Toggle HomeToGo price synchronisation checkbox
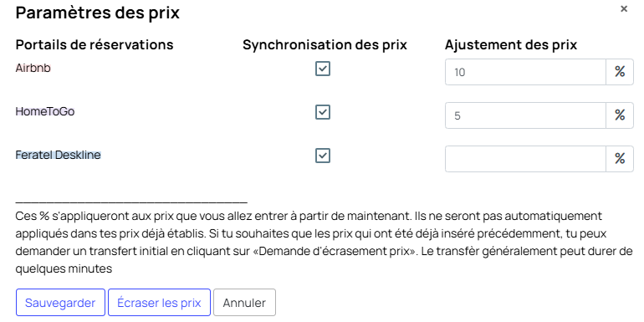The width and height of the screenshot is (644, 322). pos(323,112)
